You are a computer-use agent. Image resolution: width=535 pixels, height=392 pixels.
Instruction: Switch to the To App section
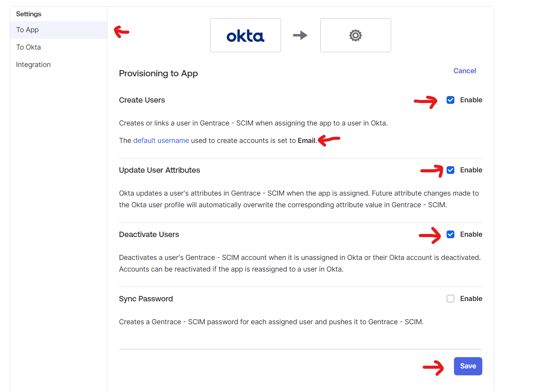coord(27,29)
